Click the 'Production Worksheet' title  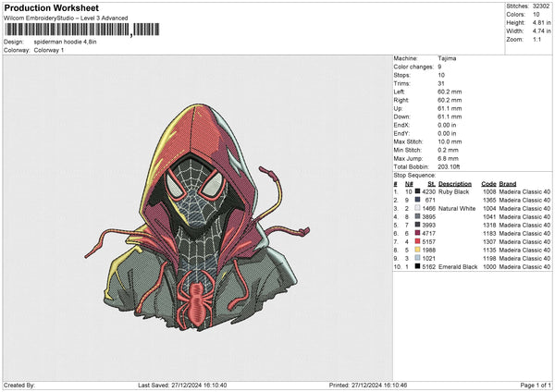coord(52,7)
